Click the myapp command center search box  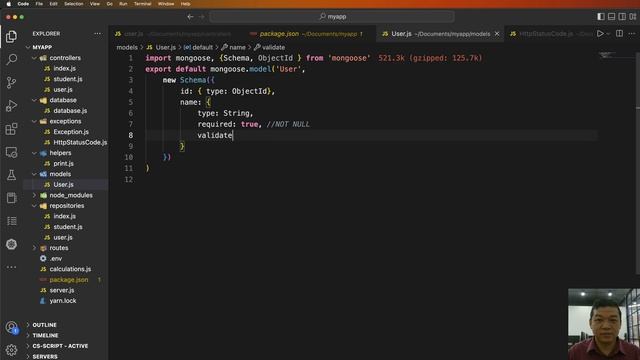click(332, 17)
